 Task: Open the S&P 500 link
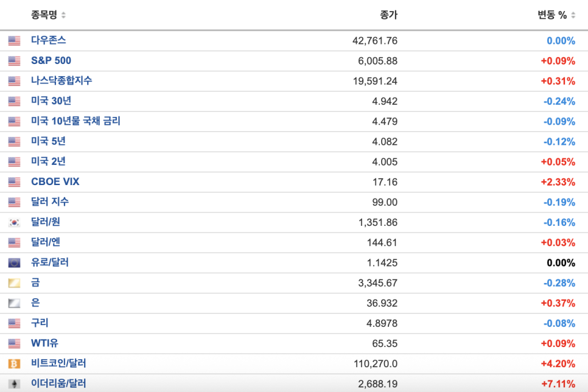click(x=51, y=60)
